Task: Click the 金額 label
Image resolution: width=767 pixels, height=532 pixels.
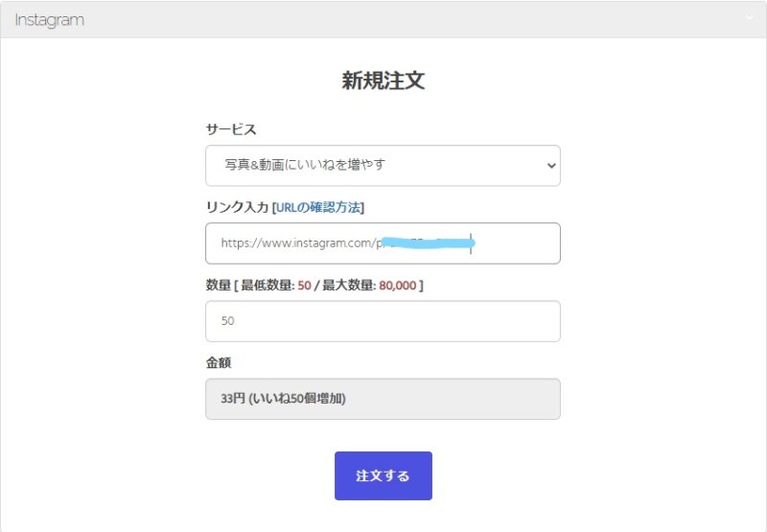Action: pos(219,363)
